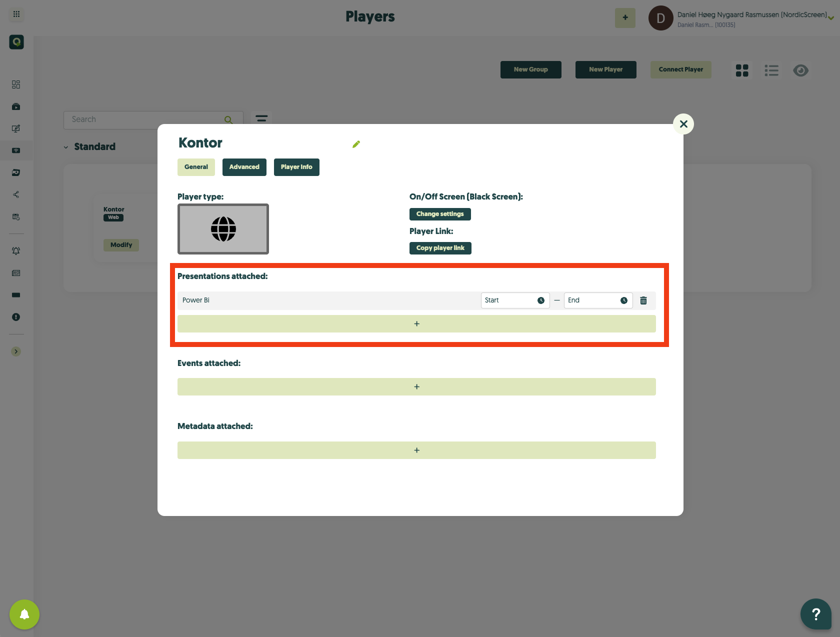This screenshot has width=840, height=637.
Task: Switch to list view
Action: click(771, 70)
